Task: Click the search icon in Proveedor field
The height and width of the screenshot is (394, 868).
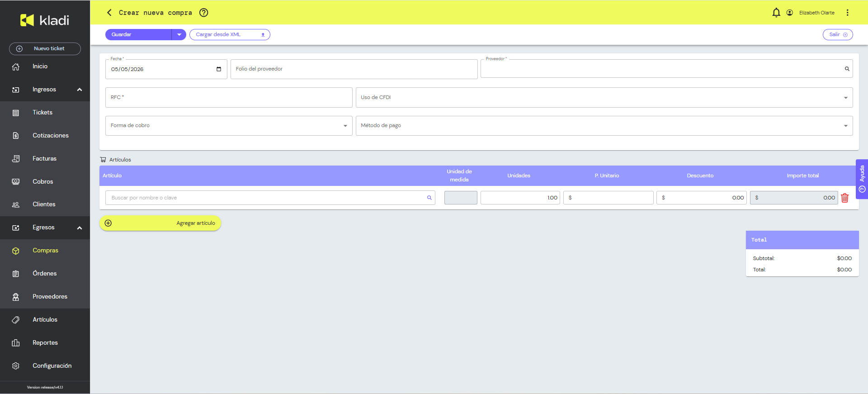Action: (847, 69)
